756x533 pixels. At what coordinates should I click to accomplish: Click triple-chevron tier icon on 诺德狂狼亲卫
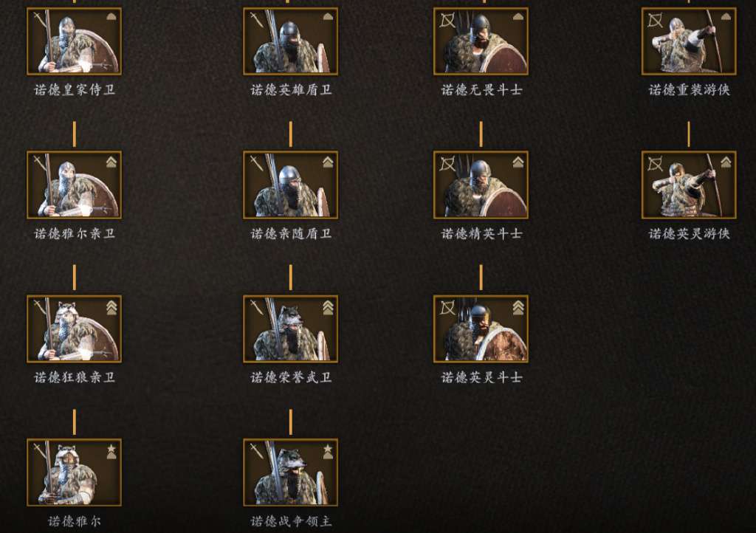111,307
